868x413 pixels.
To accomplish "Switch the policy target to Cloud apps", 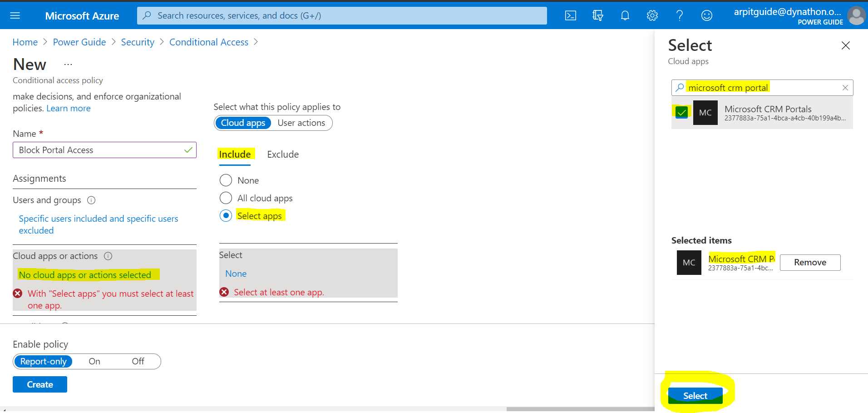I will [x=243, y=123].
